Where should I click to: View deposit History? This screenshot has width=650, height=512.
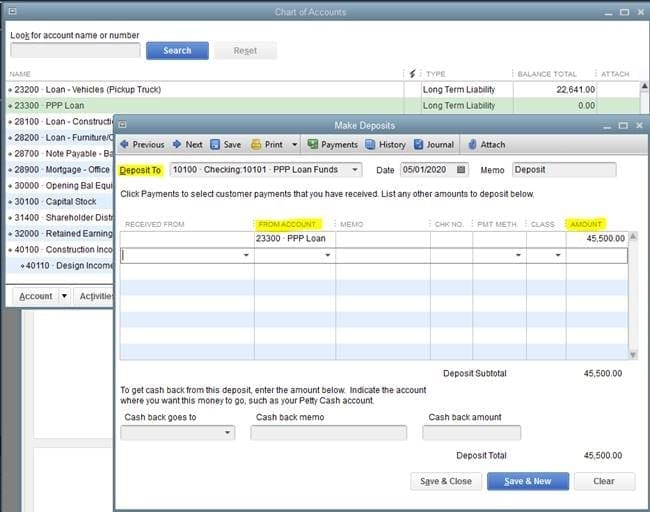pos(386,145)
